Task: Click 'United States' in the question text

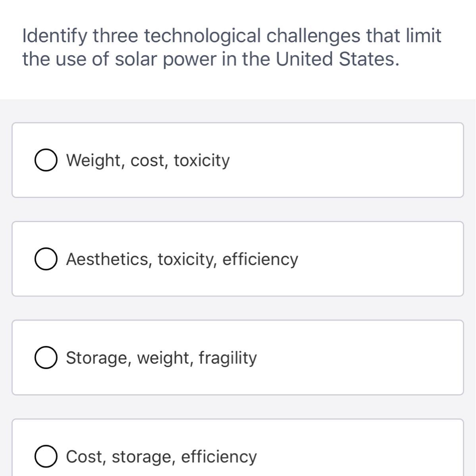Action: [x=337, y=59]
